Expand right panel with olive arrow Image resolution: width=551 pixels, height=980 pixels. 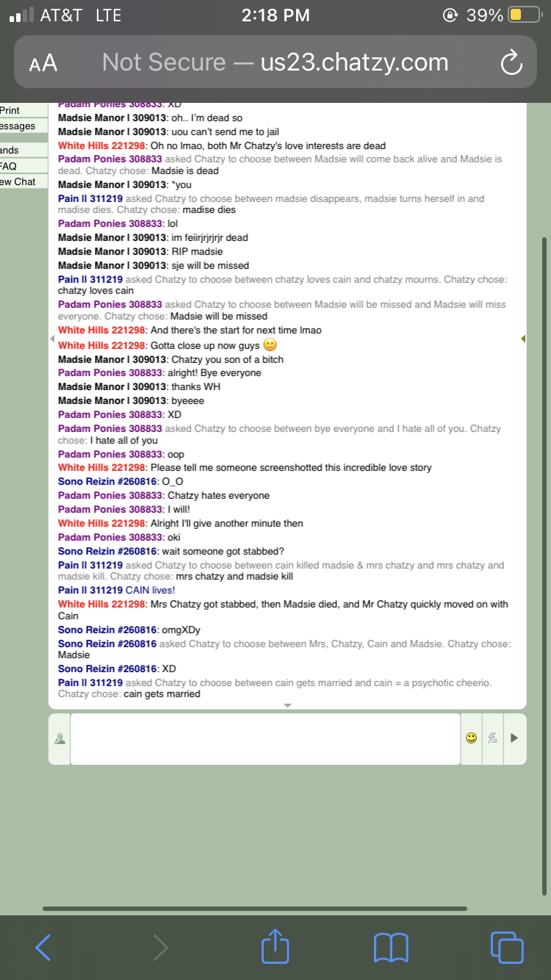[523, 339]
